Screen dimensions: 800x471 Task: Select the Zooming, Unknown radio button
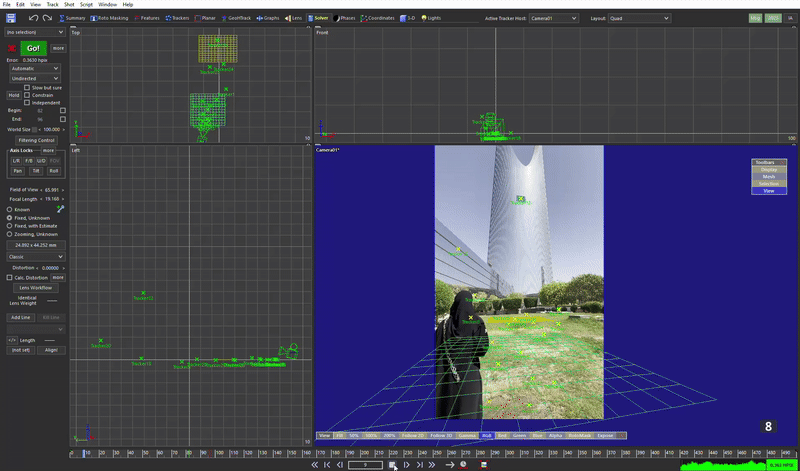click(9, 234)
